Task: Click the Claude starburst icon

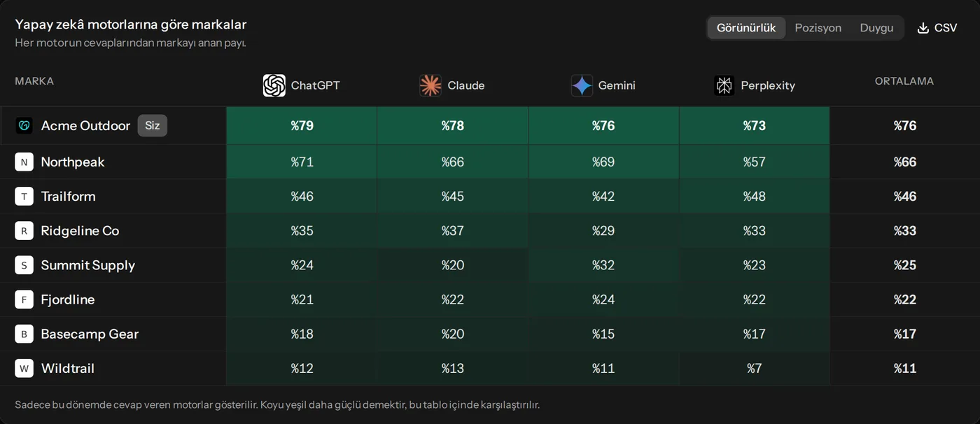Action: tap(430, 85)
